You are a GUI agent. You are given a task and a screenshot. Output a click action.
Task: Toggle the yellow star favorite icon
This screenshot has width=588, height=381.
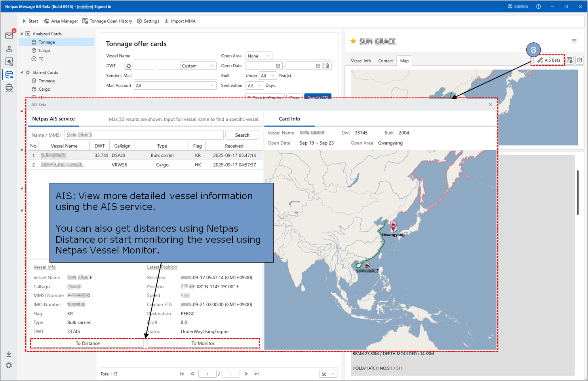coord(353,41)
